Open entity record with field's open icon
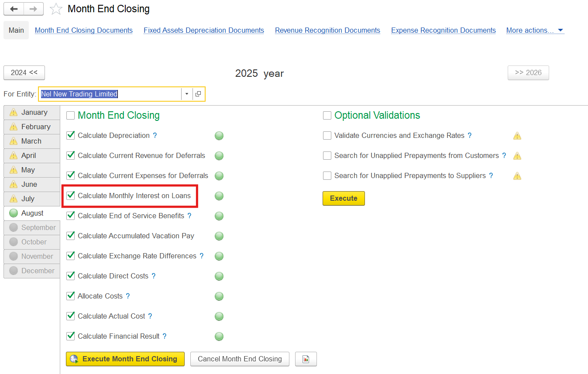 click(198, 94)
